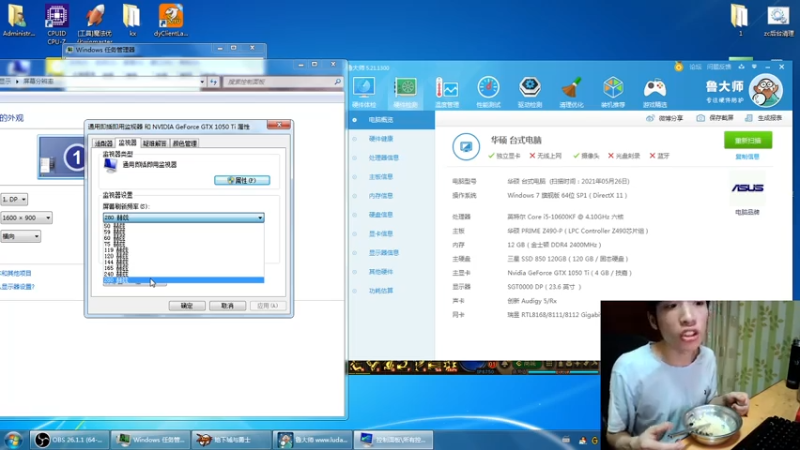800x450 pixels.
Task: Click the 论坛 link in Ludashi title bar
Action: pos(695,67)
